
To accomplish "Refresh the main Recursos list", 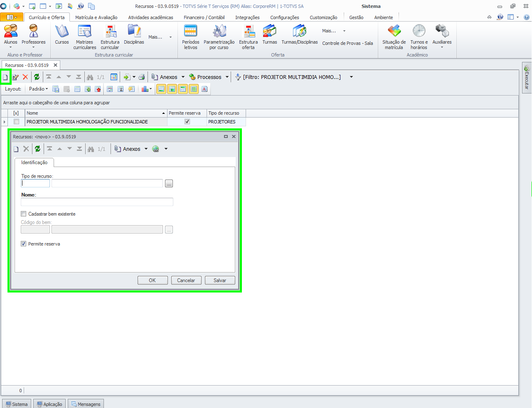I will 37,77.
